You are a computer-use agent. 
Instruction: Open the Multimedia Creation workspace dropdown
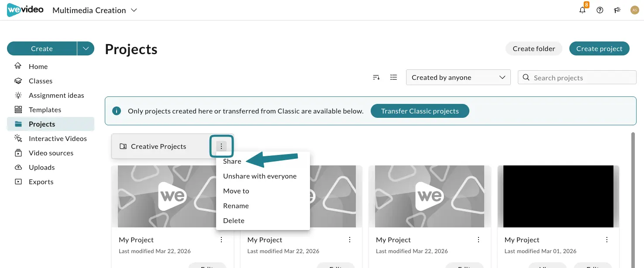(95, 10)
